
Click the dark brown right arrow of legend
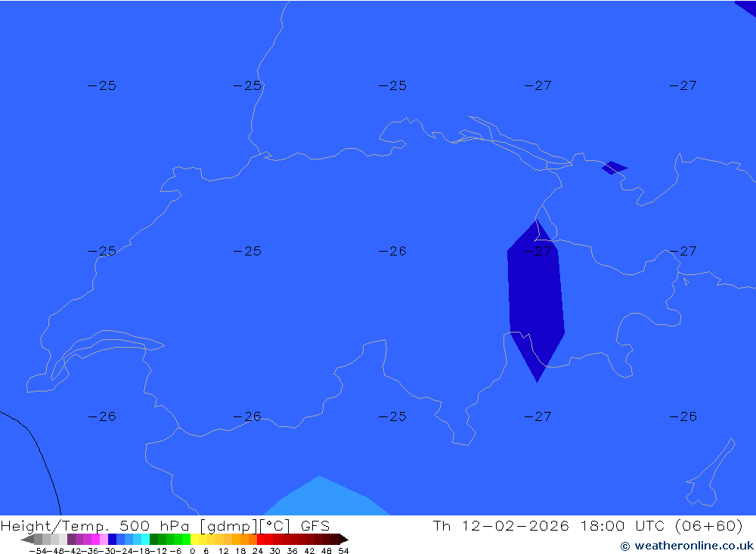pos(344,539)
